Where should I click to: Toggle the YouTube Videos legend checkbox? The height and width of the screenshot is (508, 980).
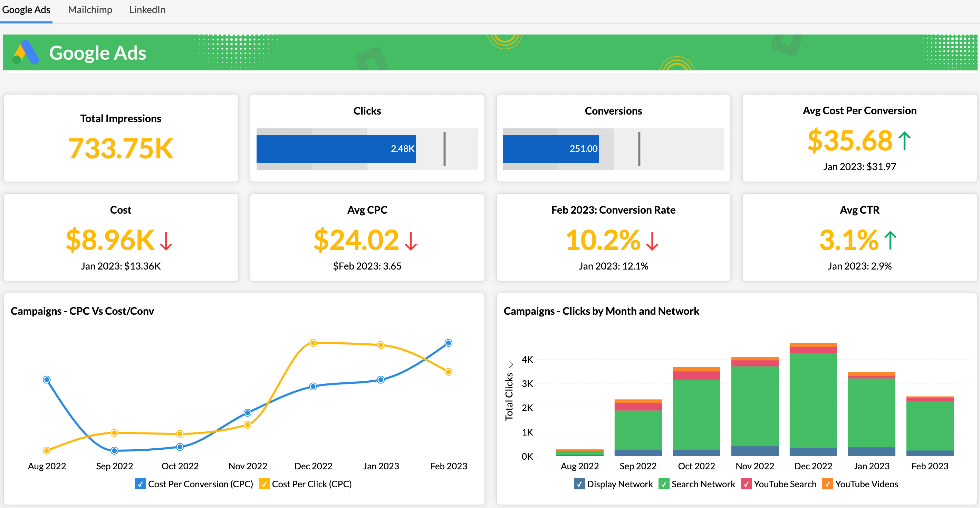[x=827, y=484]
